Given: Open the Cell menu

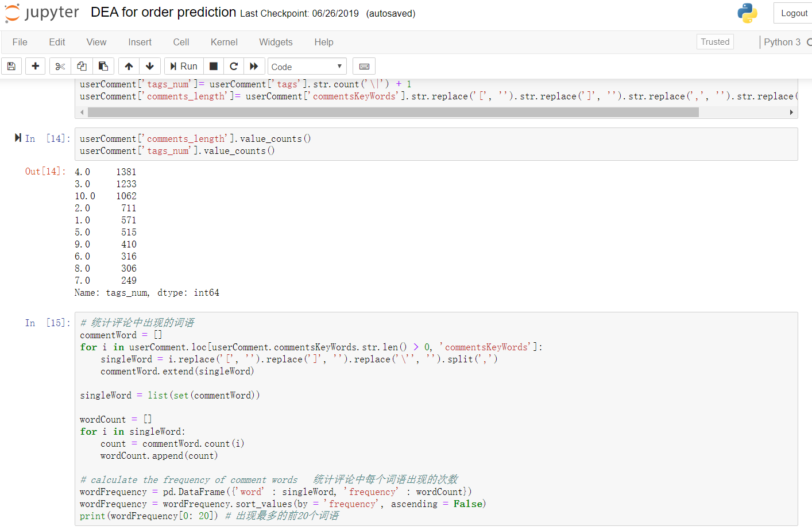Looking at the screenshot, I should pos(181,42).
